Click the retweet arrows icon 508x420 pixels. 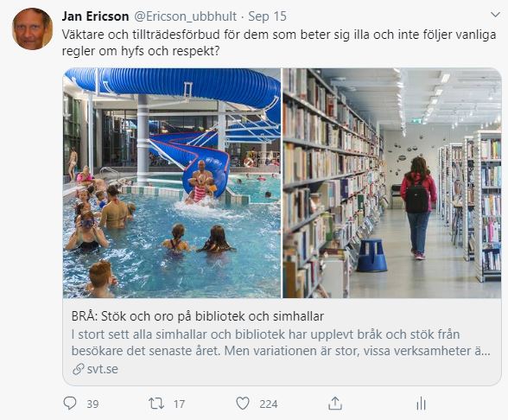[x=156, y=404]
